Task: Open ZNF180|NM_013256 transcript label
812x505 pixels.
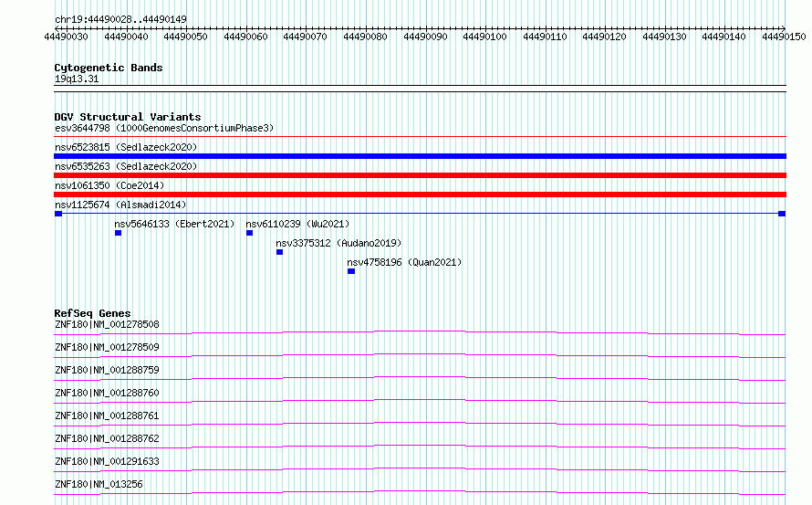Action: click(x=99, y=484)
